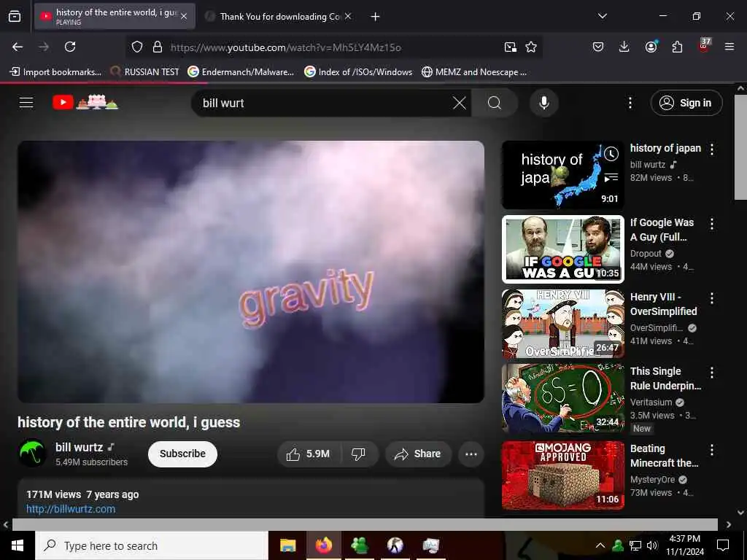Clear the YouTube search query
The width and height of the screenshot is (747, 560).
coord(460,103)
